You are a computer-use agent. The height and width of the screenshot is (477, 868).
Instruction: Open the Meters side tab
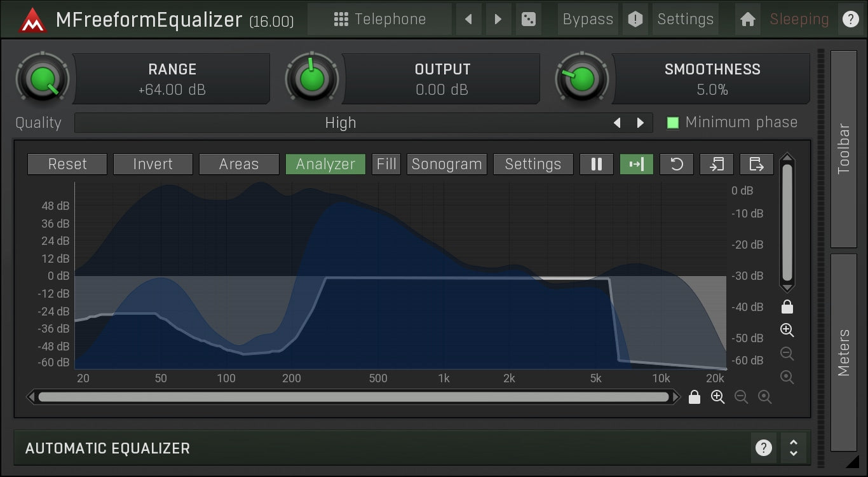pyautogui.click(x=844, y=352)
